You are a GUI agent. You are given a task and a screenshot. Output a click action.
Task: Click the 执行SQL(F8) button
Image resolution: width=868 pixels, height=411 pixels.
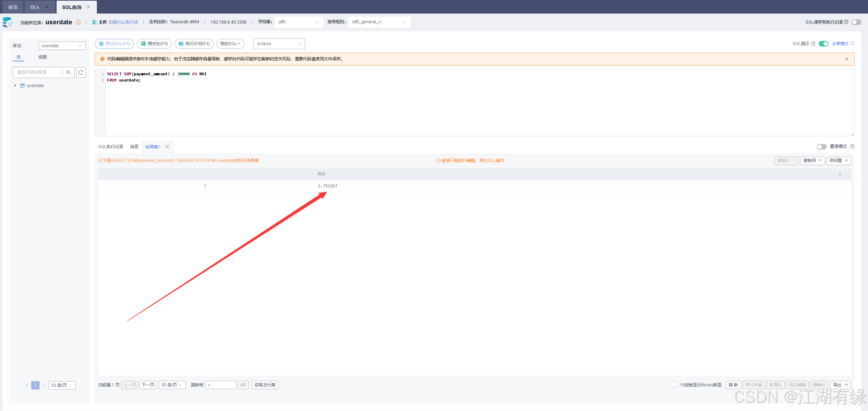pos(114,44)
